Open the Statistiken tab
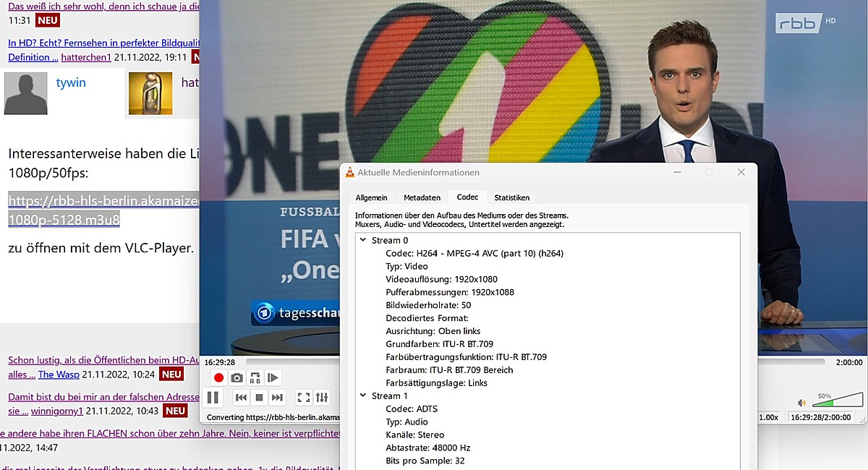Screen dimensions: 868x470 (x=511, y=197)
